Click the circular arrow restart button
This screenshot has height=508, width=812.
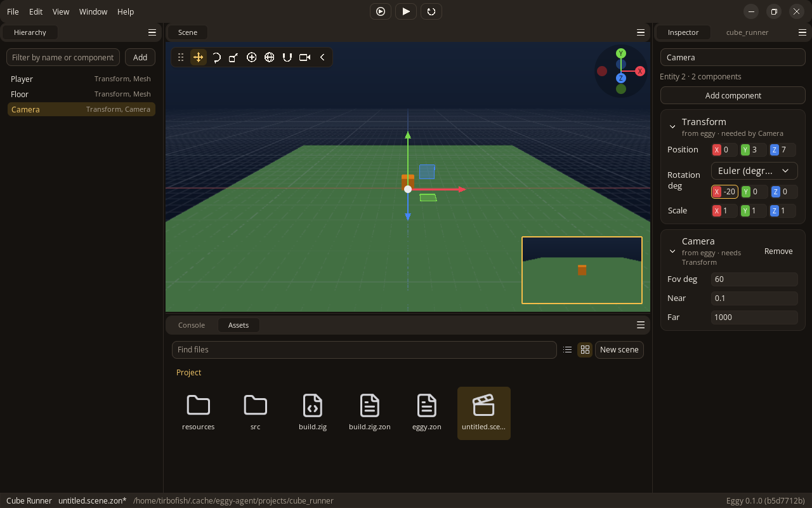point(431,11)
